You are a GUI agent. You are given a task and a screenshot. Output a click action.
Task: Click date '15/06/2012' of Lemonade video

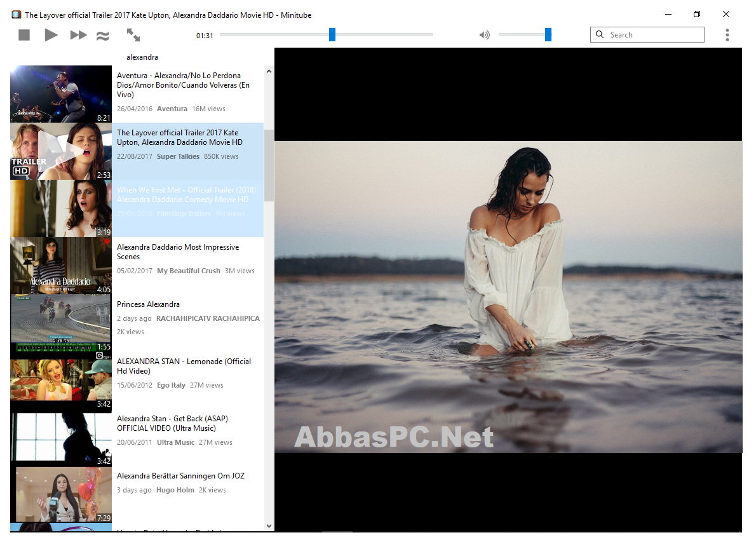pyautogui.click(x=135, y=385)
